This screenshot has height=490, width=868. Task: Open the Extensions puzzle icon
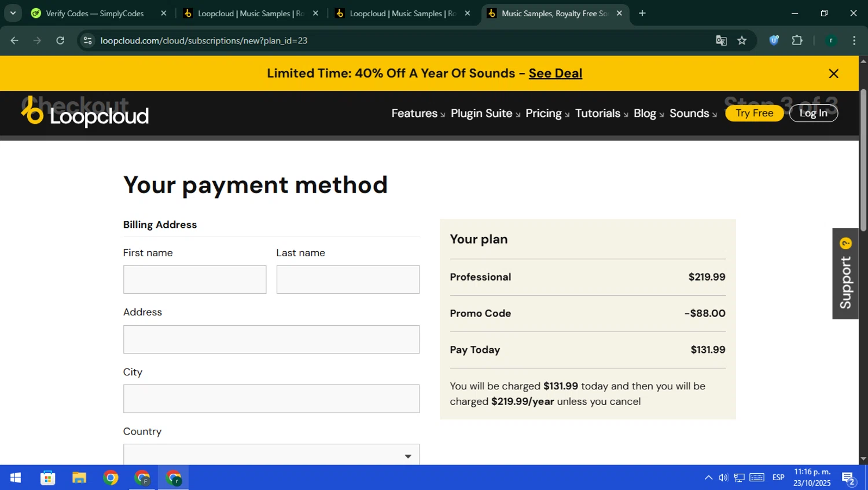click(x=797, y=40)
